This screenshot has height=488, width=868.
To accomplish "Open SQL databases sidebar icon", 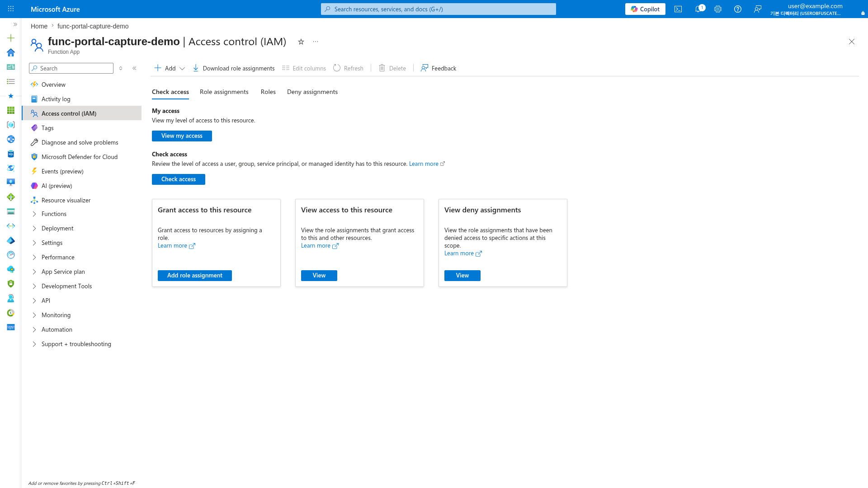I will pos(11,154).
